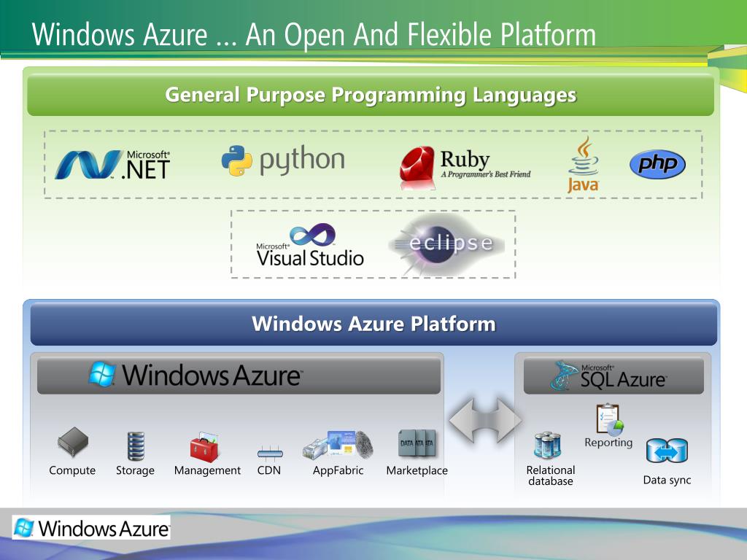The image size is (747, 560).
Task: Click the Compute server icon
Action: [x=73, y=443]
